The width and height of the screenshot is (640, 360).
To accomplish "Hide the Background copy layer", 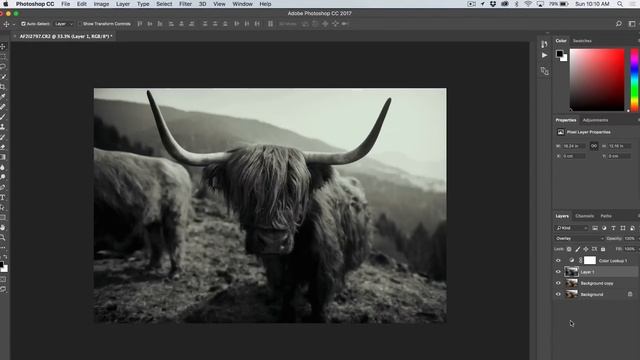I will click(558, 283).
